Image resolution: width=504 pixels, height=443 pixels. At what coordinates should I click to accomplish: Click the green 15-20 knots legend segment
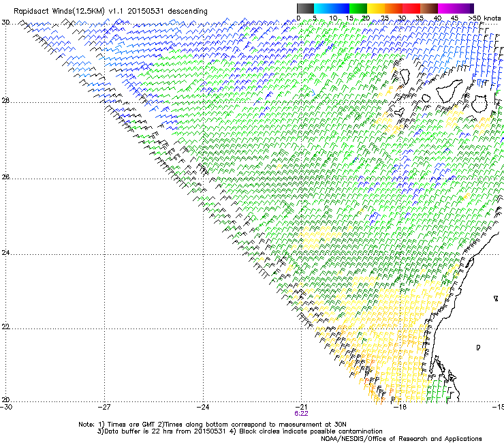click(358, 8)
